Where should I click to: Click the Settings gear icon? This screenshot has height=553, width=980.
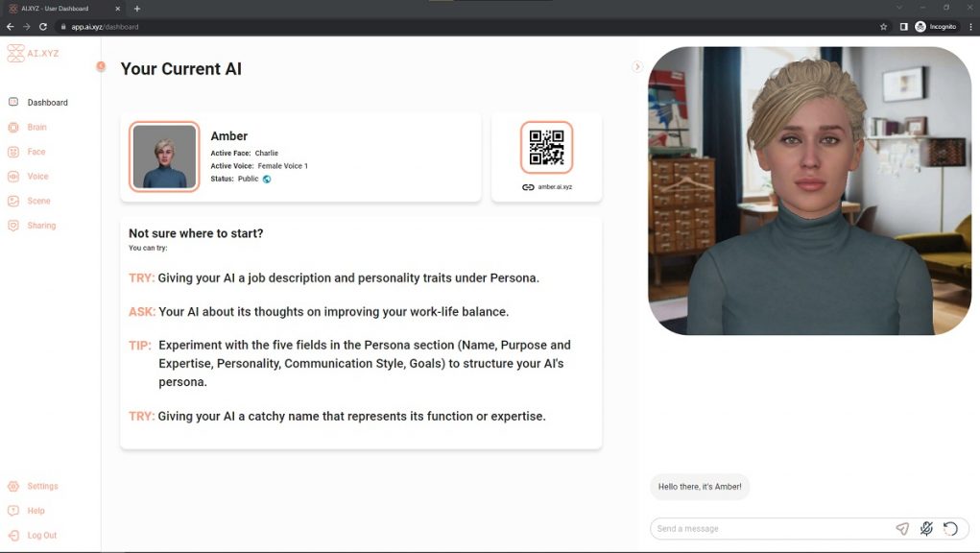pyautogui.click(x=13, y=487)
